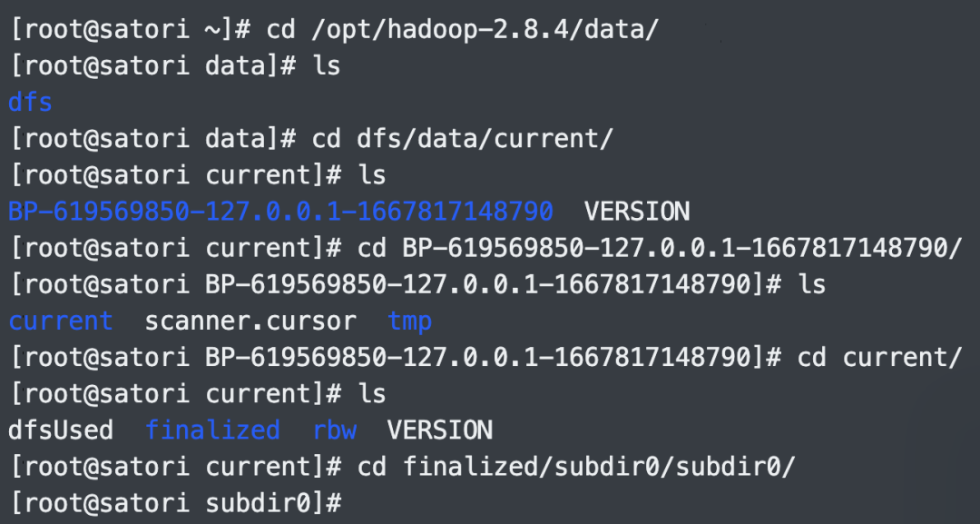The image size is (980, 524).
Task: Click the blue current directory entry
Action: (61, 321)
